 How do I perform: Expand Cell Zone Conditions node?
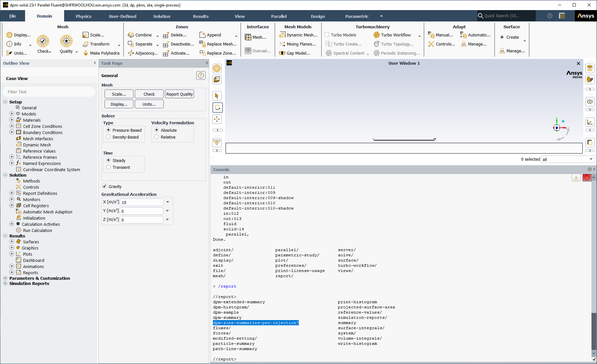12,126
